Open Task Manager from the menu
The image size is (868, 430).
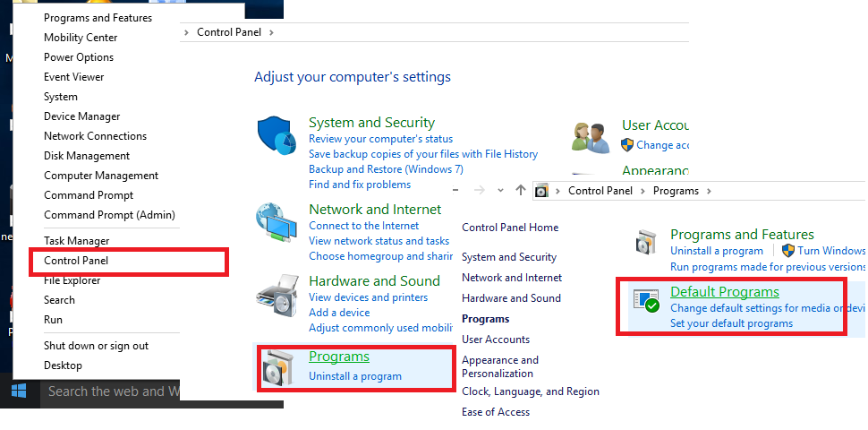pos(76,241)
